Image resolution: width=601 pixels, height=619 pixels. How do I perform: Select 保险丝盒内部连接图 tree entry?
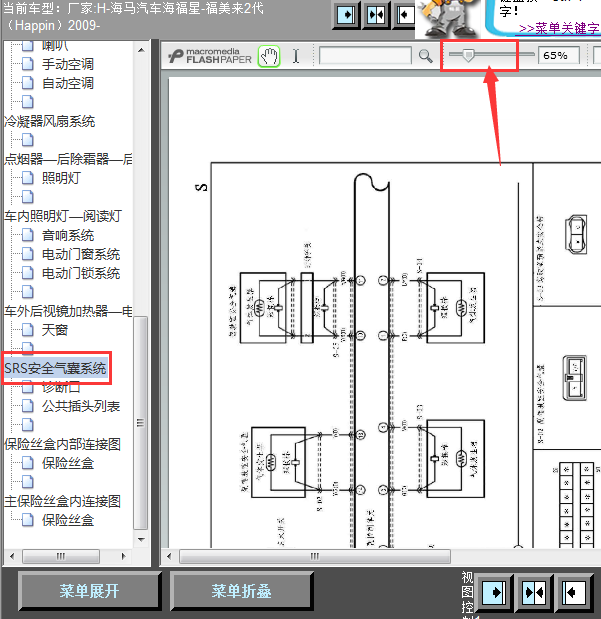(62, 444)
